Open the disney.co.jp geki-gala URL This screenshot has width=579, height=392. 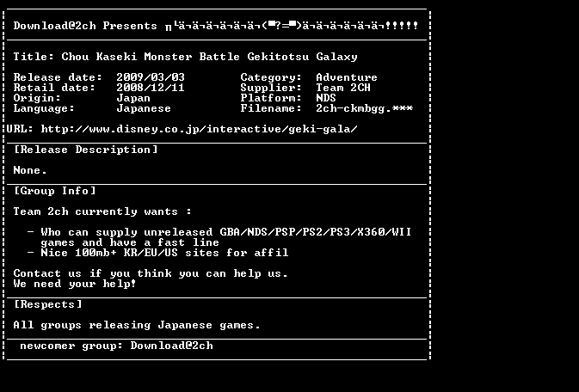pyautogui.click(x=199, y=129)
